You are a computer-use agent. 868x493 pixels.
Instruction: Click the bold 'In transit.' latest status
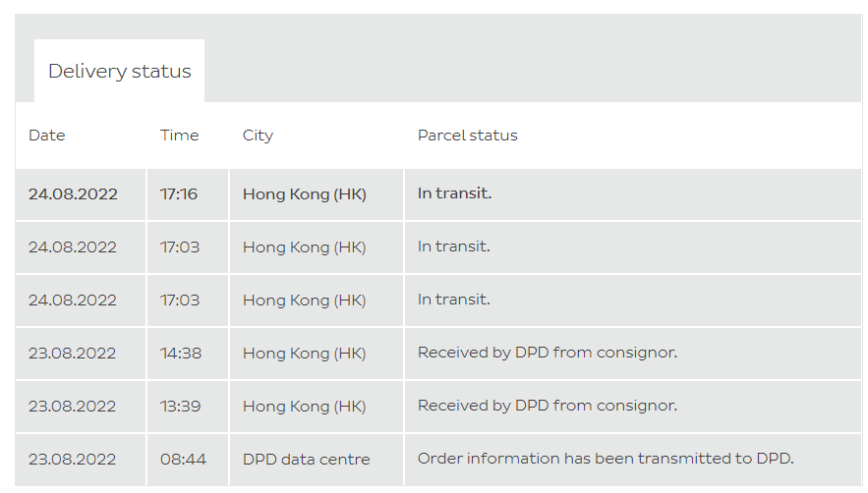(454, 194)
